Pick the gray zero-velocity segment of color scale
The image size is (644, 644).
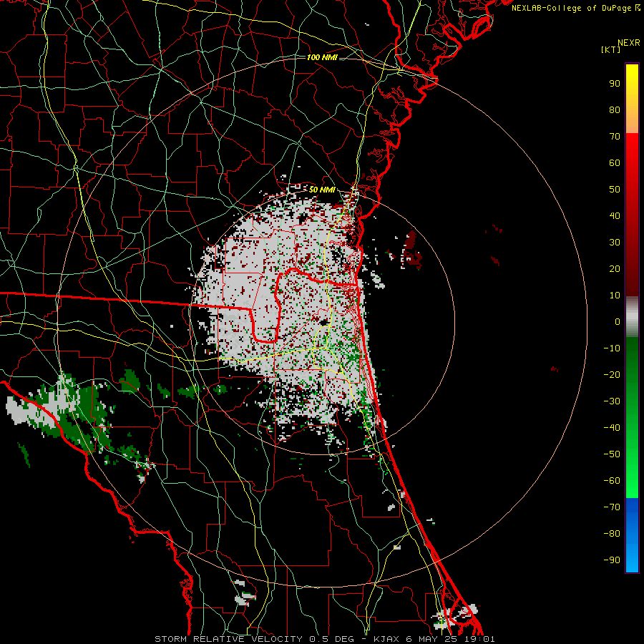pyautogui.click(x=632, y=317)
